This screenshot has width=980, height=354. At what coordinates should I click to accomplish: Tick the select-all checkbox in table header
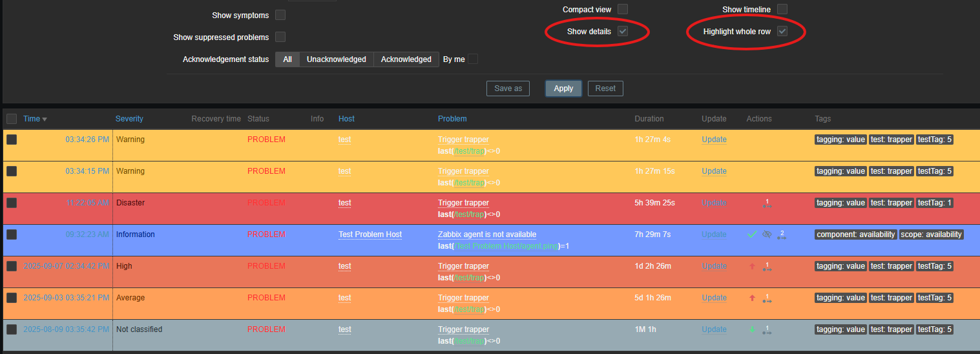coord(12,119)
